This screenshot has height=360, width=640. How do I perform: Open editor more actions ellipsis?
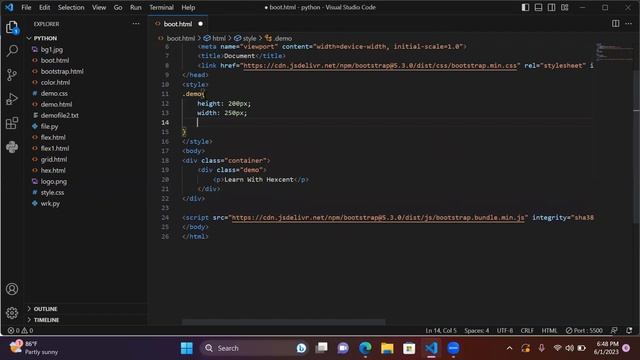[x=629, y=24]
